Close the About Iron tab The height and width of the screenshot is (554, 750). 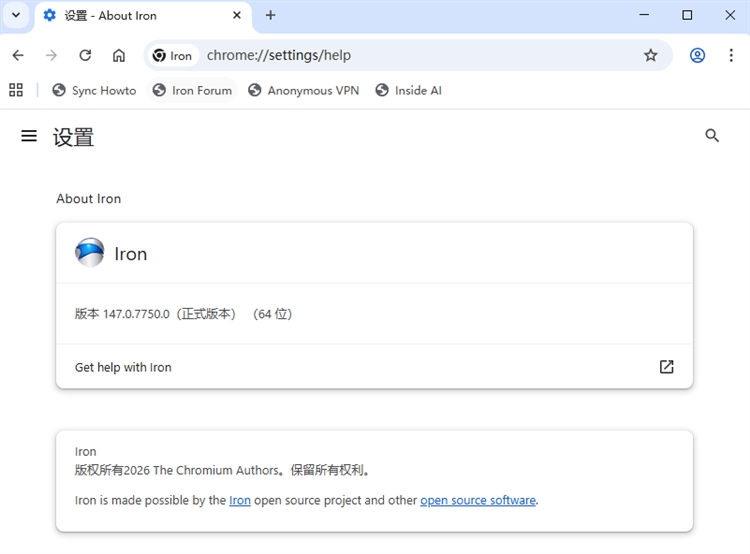coord(237,15)
